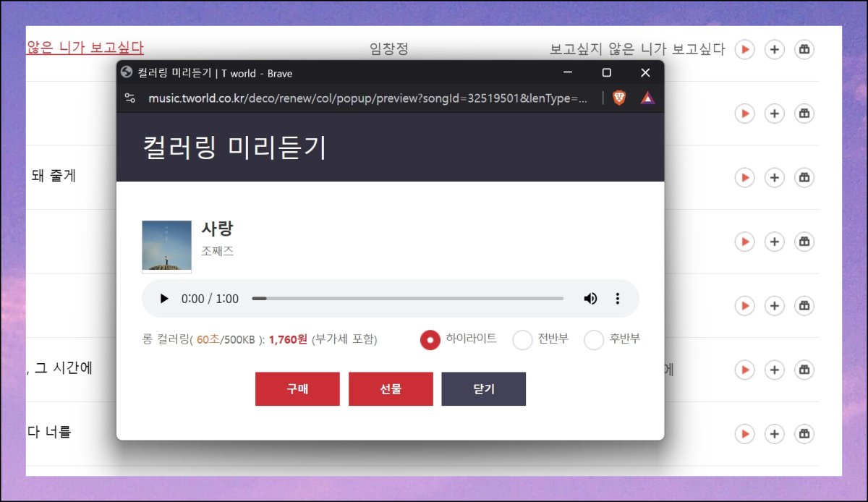Click the artist name 조째즈 in the popup

(218, 252)
